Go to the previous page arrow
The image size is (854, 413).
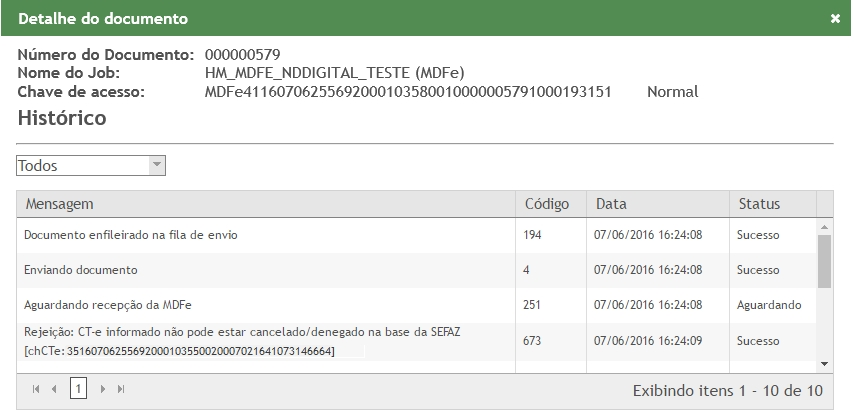55,388
